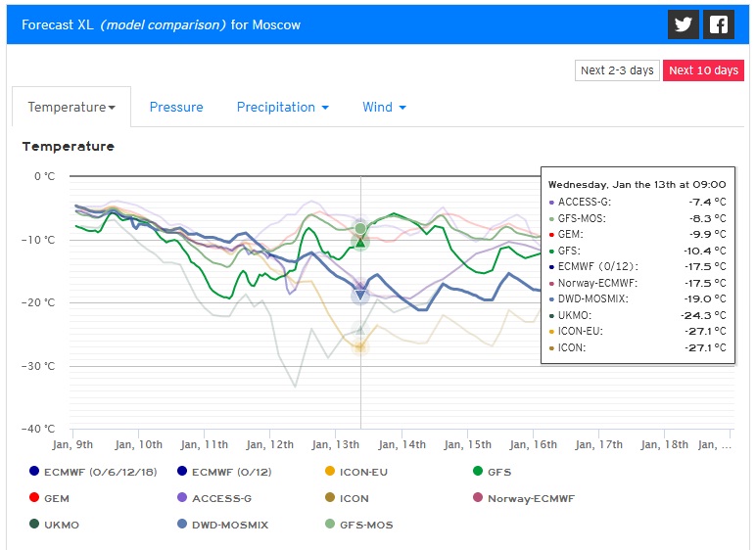
Task: Click the tooltip DWD-MOSMIX value -19.0 °C
Action: pos(705,298)
